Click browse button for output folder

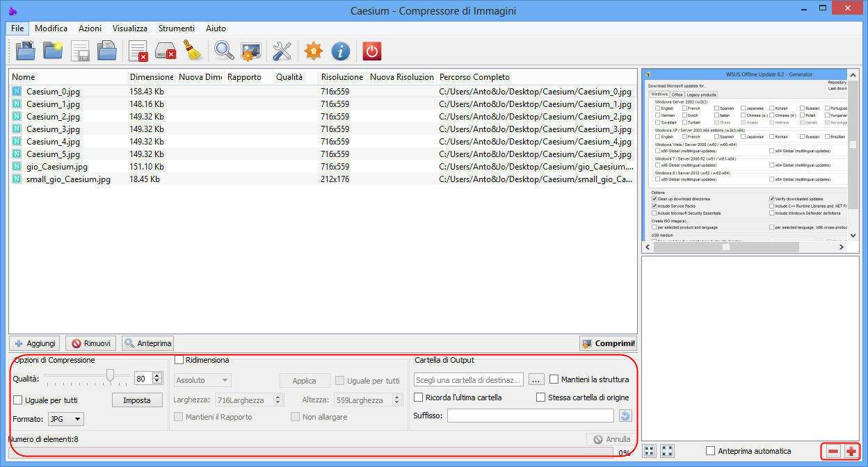[536, 379]
